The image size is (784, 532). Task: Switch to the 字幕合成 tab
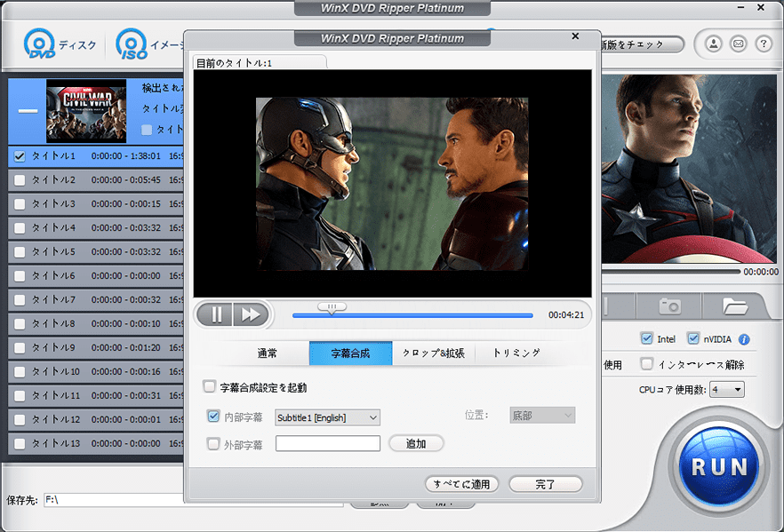[x=350, y=353]
